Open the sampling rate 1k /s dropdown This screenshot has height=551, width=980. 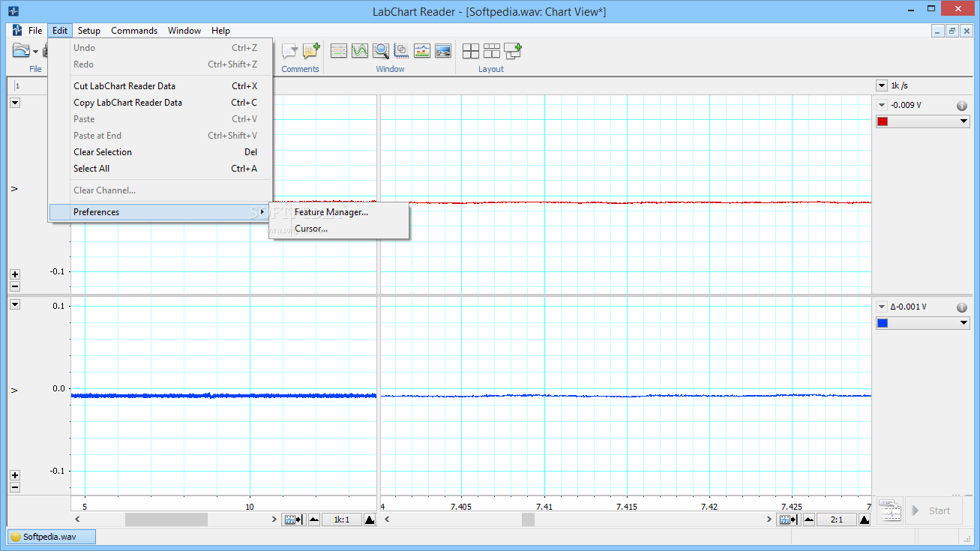[x=882, y=85]
